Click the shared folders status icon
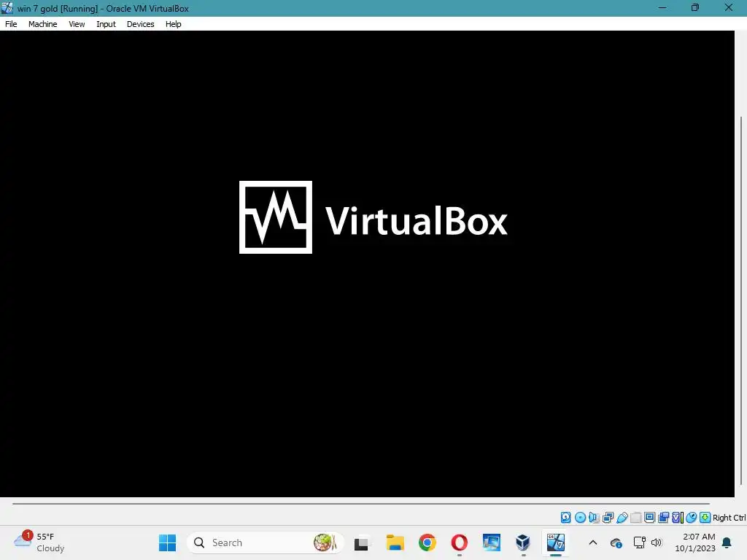 click(x=635, y=518)
